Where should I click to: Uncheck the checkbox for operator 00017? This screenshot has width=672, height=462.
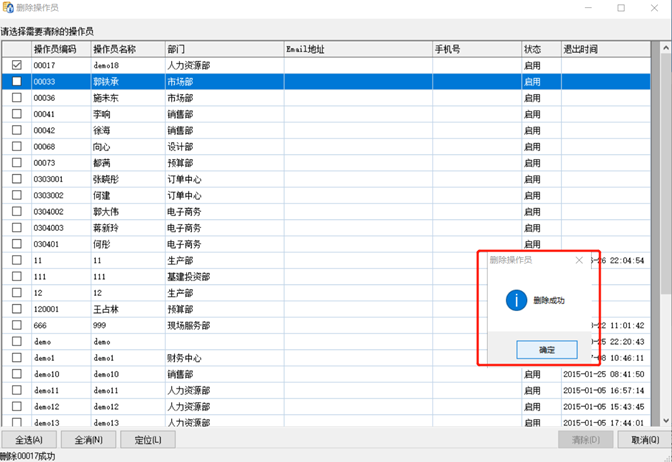[16, 65]
